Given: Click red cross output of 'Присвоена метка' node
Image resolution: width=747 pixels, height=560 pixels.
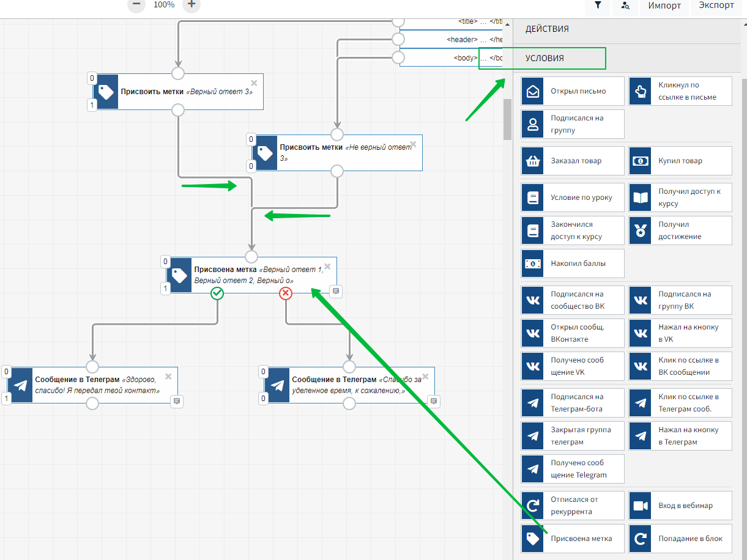Looking at the screenshot, I should point(286,293).
